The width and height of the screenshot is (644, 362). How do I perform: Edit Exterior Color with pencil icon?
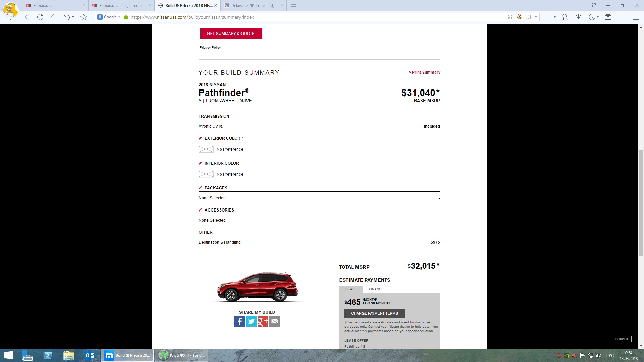(200, 138)
